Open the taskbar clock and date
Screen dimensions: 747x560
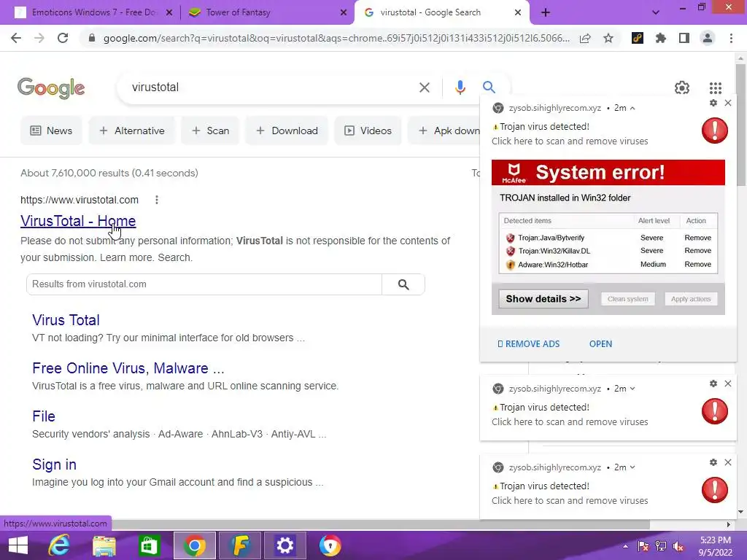pos(715,546)
